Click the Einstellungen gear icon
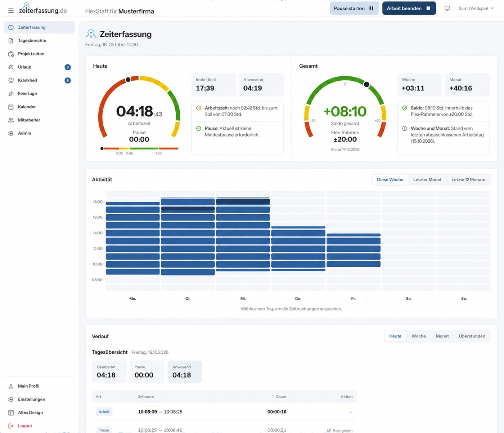Image resolution: width=504 pixels, height=433 pixels. (11, 399)
